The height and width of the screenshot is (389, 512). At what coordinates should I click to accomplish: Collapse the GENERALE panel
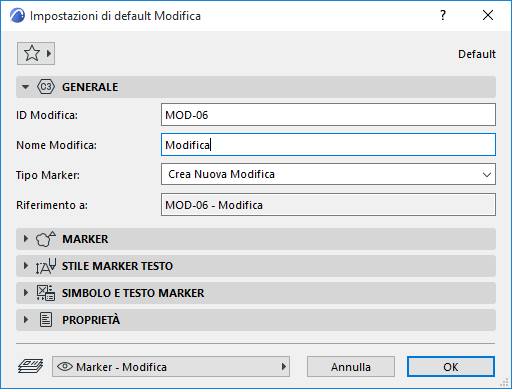[25, 87]
